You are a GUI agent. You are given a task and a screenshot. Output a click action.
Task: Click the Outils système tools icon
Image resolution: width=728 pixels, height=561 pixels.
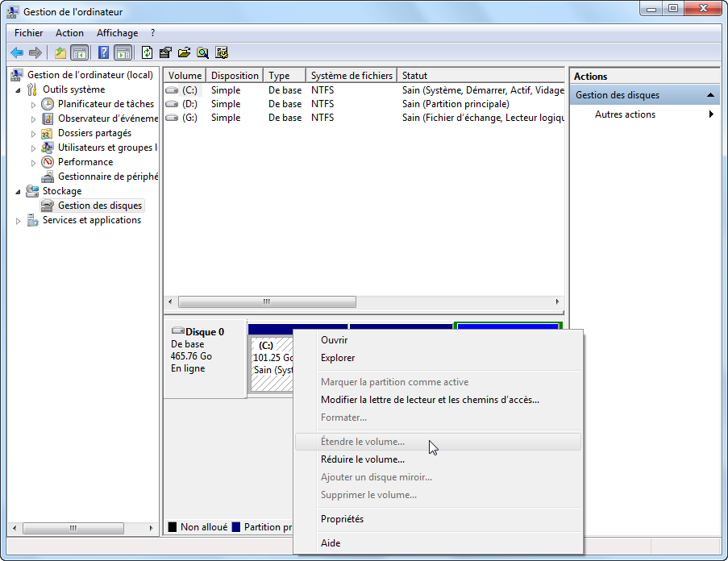pos(32,89)
